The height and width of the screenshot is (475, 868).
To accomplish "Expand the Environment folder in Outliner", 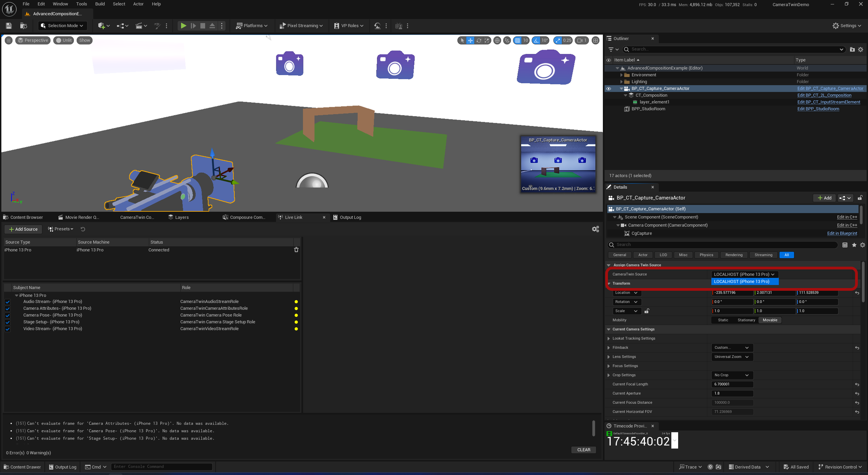I will tap(622, 75).
